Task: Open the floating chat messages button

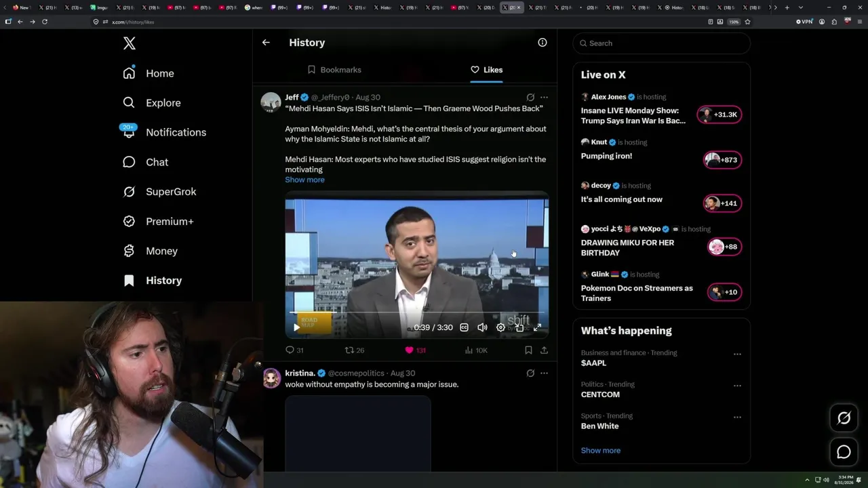Action: click(844, 452)
